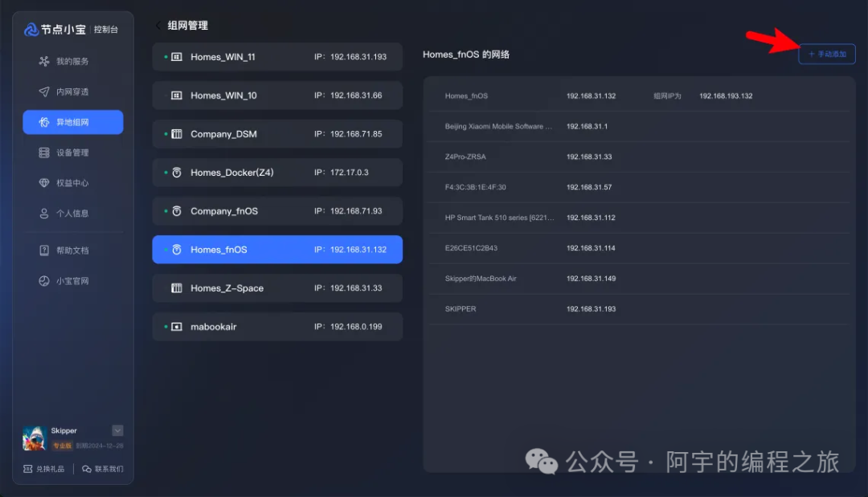
Task: Go back using the 组网管理 chevron
Action: point(158,26)
